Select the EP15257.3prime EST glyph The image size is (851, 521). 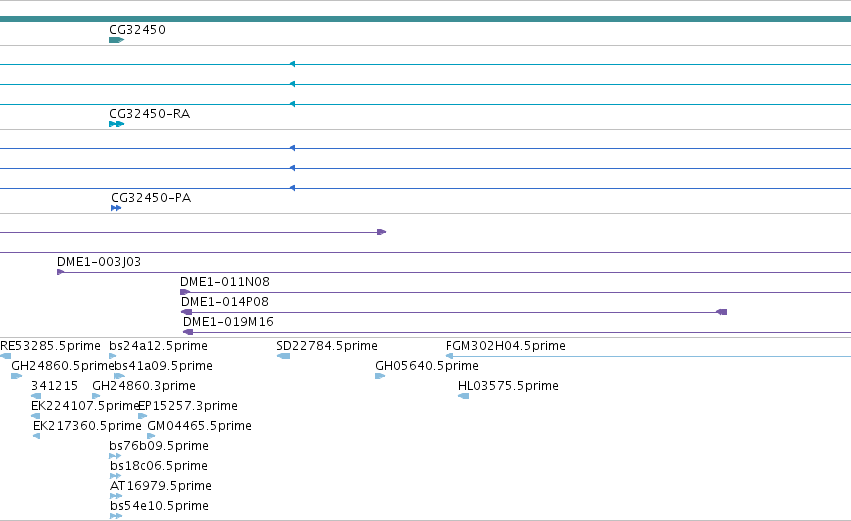coord(142,416)
